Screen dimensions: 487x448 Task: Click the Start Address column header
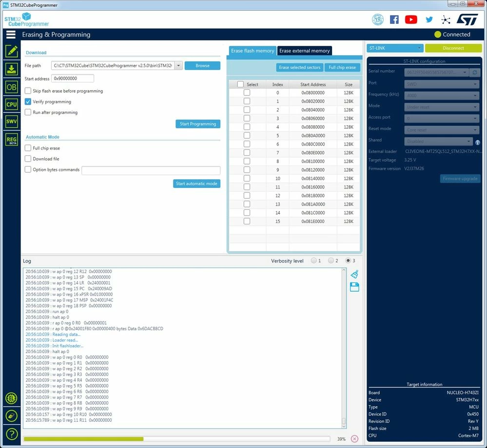[313, 84]
